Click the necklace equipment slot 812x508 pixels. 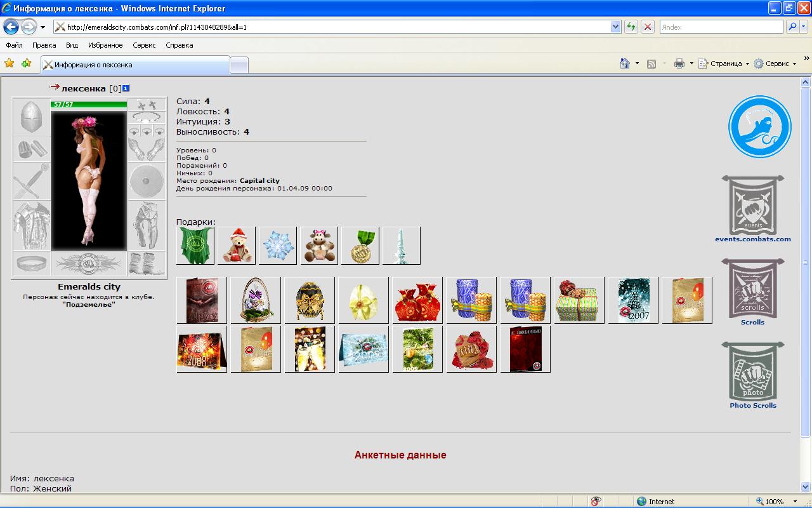coord(147,118)
